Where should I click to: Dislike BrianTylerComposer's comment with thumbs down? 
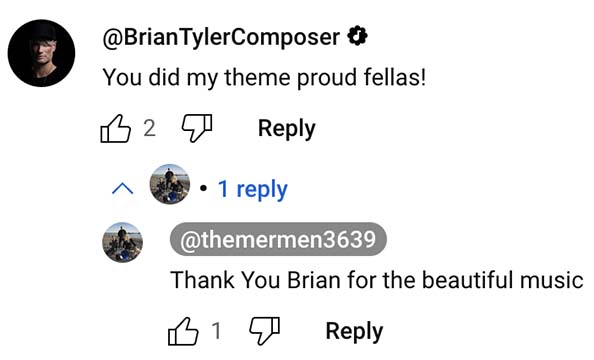[197, 128]
